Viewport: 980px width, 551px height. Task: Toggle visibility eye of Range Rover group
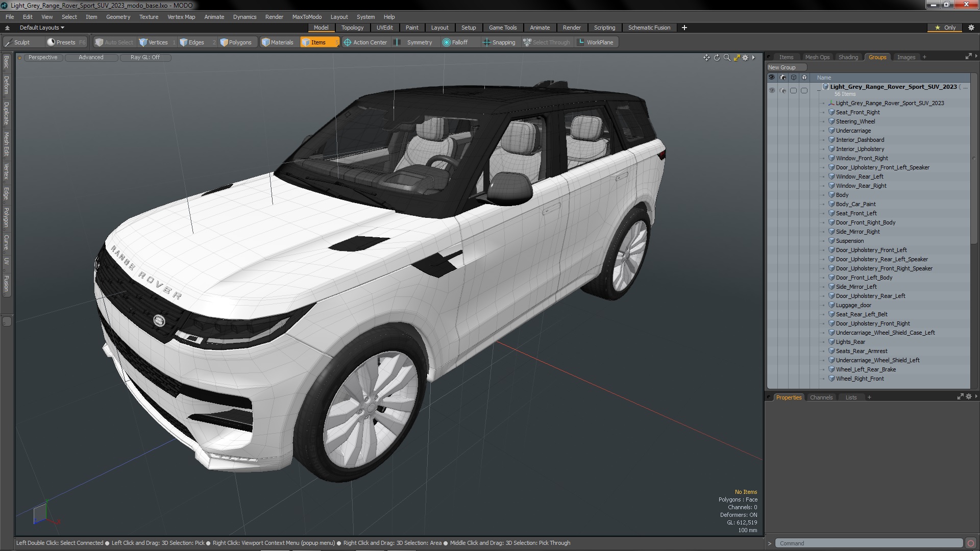pos(772,90)
